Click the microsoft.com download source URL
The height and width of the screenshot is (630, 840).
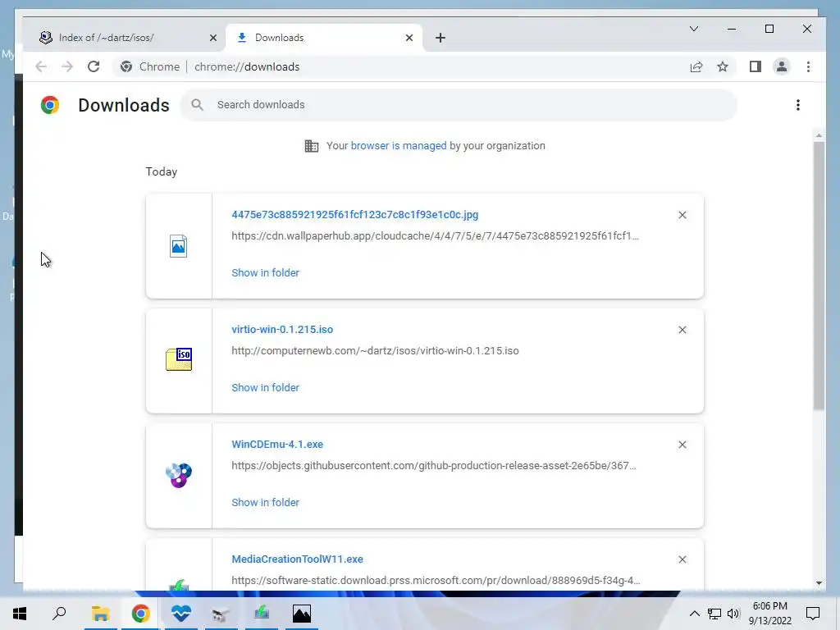point(436,581)
